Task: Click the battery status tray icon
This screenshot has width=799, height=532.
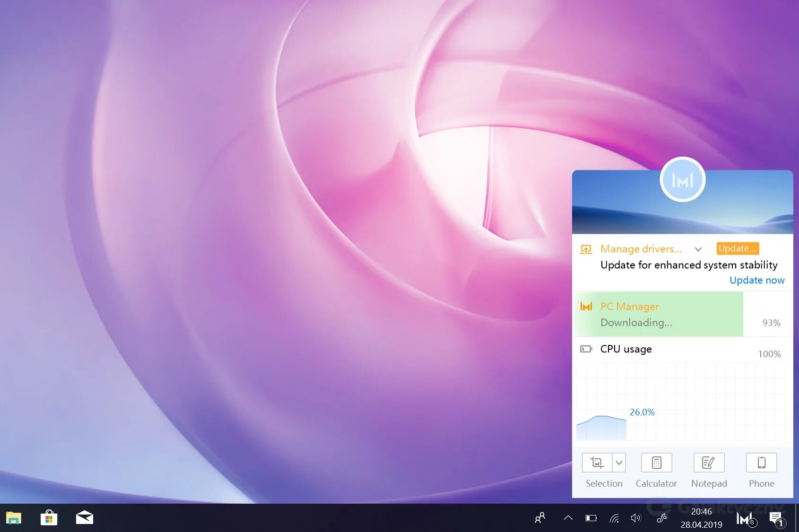Action: coord(591,518)
